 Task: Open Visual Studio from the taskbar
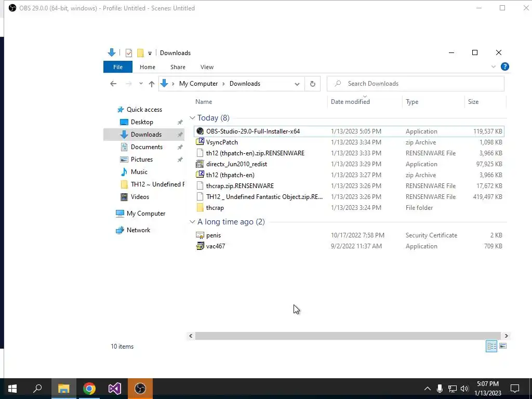pyautogui.click(x=115, y=389)
